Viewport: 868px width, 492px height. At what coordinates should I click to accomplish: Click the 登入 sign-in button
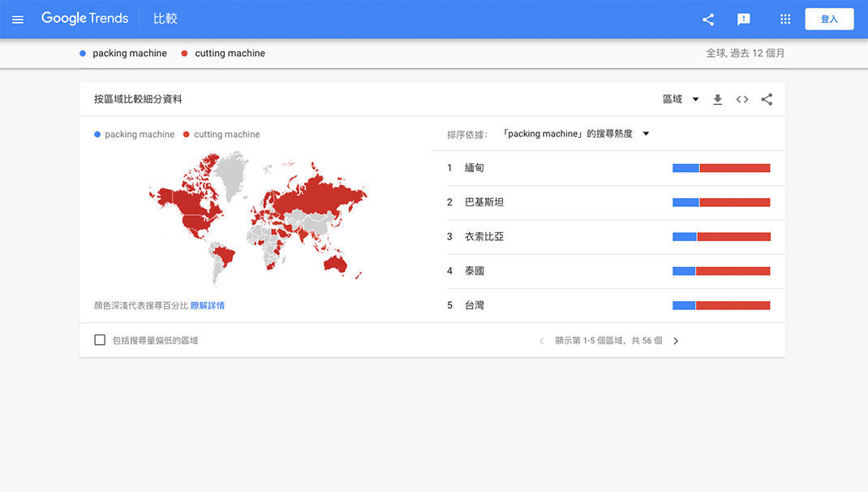pos(828,19)
